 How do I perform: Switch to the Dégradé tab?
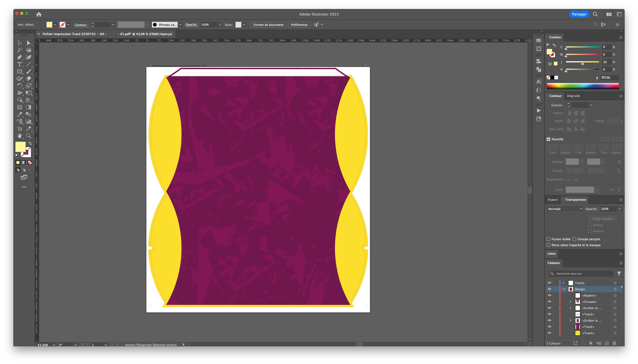point(573,96)
